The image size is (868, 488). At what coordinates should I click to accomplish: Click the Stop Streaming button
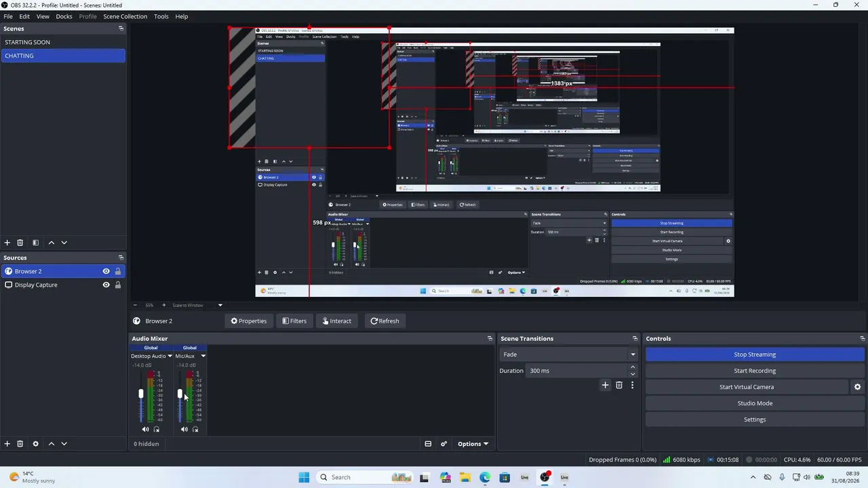pos(755,354)
